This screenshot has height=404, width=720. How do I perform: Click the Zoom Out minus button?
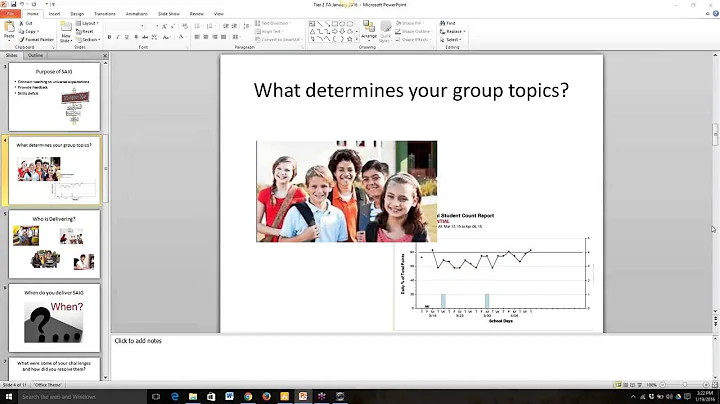click(x=662, y=385)
